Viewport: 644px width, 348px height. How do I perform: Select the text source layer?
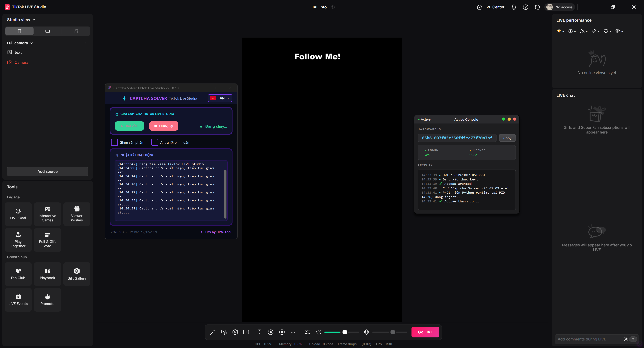(x=47, y=52)
